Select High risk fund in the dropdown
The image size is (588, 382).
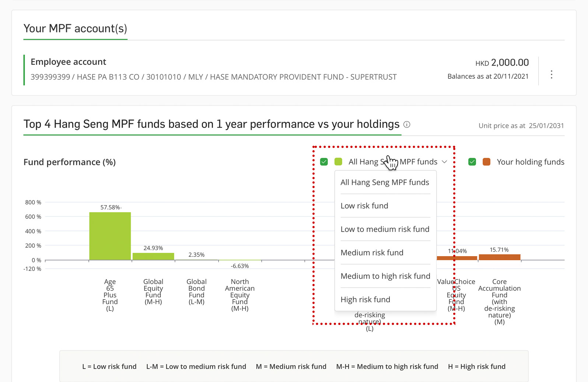point(385,300)
